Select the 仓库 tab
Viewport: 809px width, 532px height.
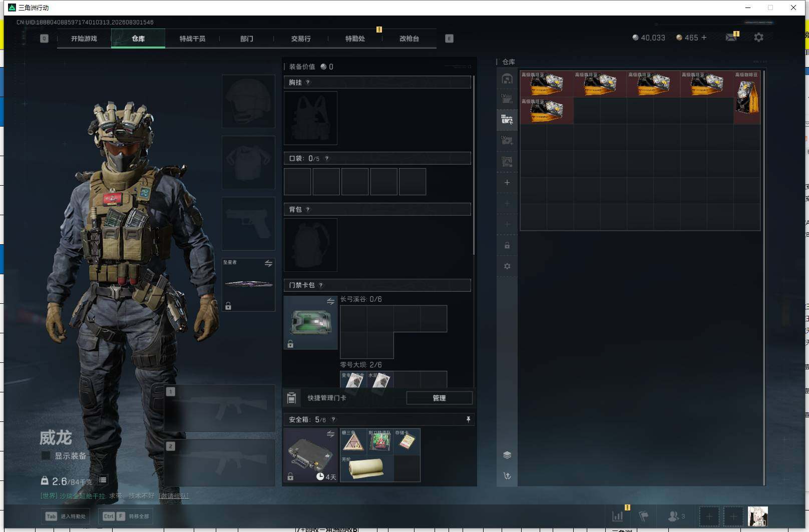[x=138, y=39]
